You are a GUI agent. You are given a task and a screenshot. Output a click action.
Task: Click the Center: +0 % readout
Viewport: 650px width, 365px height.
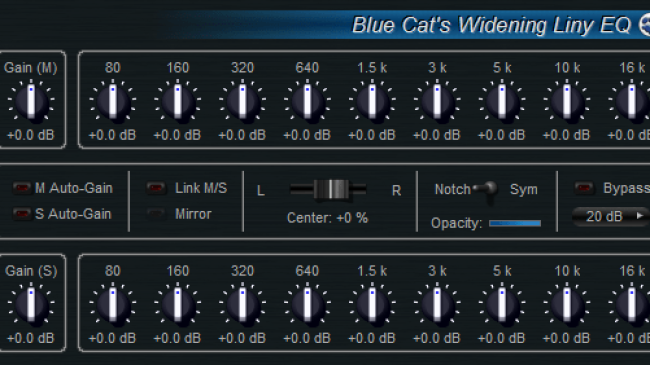tap(327, 218)
